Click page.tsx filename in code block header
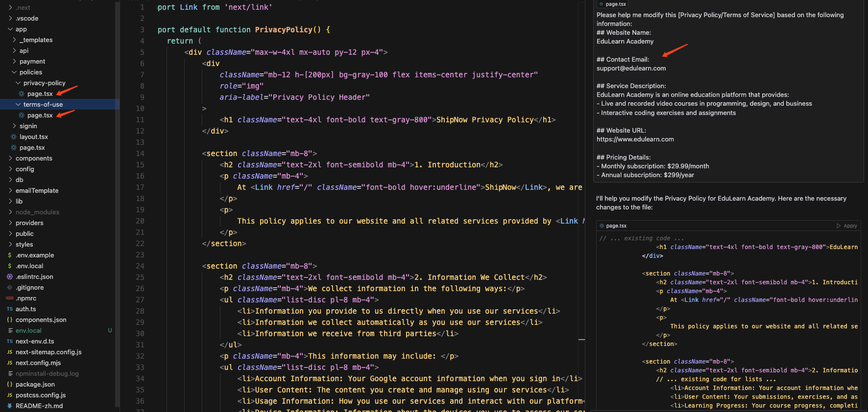 coord(616,226)
